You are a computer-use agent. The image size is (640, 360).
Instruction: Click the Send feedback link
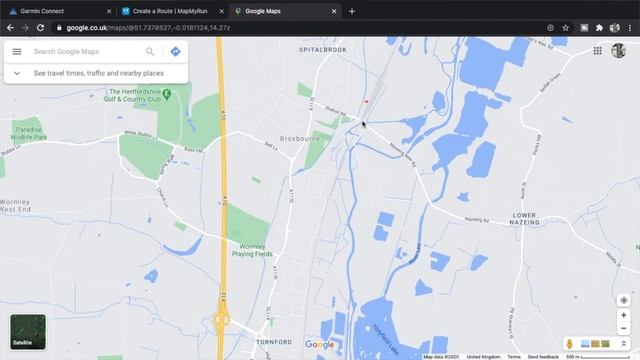coord(543,357)
